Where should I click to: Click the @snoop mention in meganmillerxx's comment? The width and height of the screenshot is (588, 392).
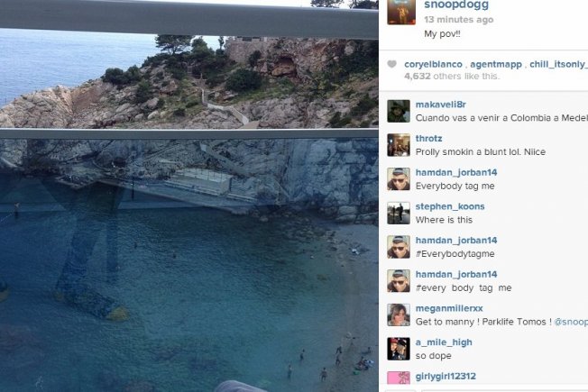click(571, 322)
